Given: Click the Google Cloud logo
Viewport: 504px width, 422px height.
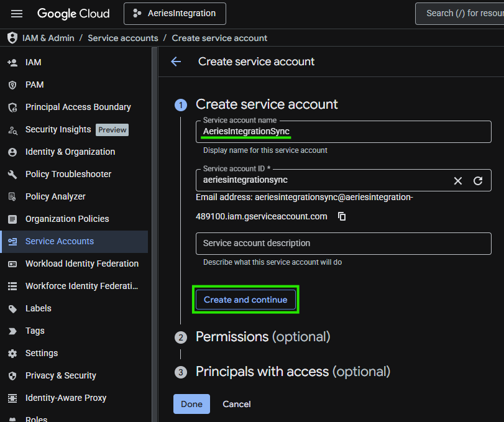Looking at the screenshot, I should click(73, 14).
